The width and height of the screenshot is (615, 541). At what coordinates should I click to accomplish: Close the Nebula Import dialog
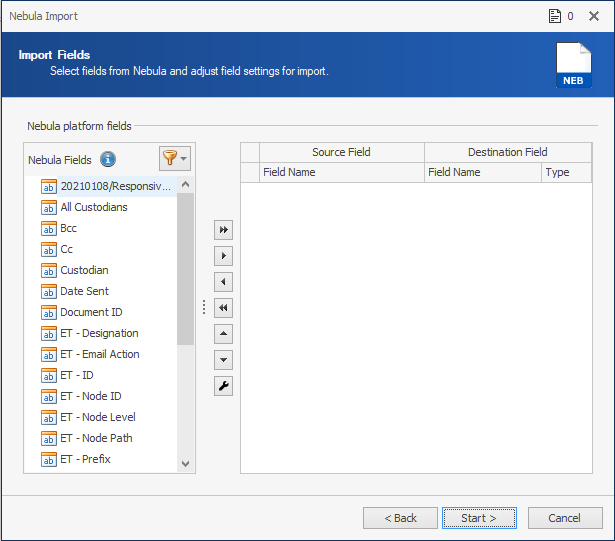594,16
